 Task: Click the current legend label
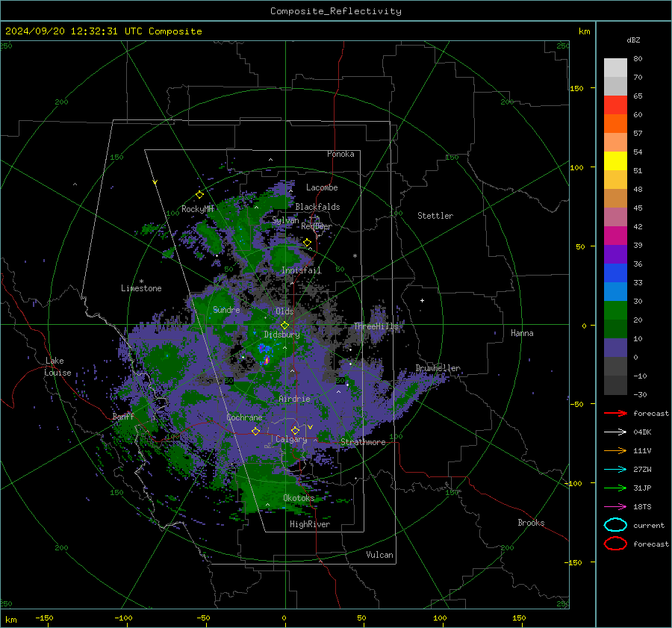pyautogui.click(x=649, y=526)
